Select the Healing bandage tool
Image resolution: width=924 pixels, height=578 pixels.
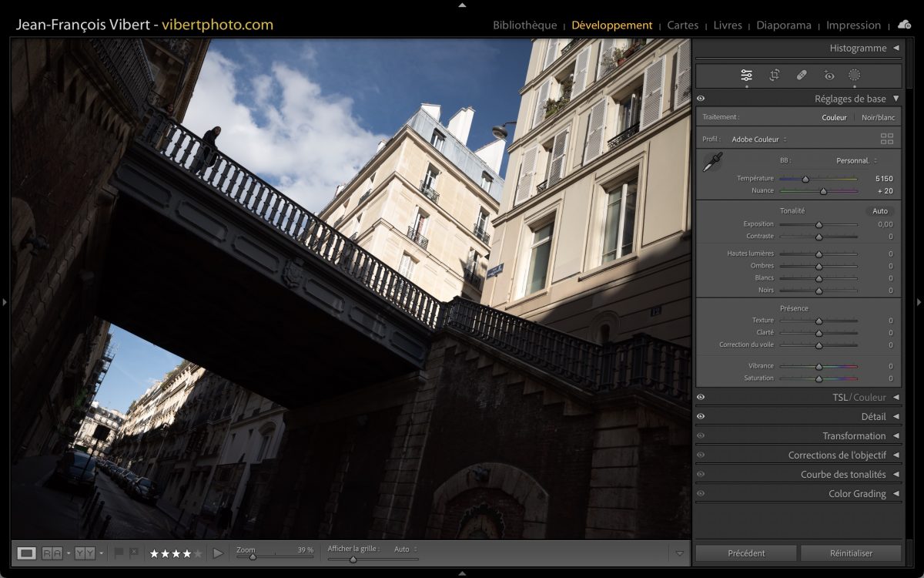[802, 76]
